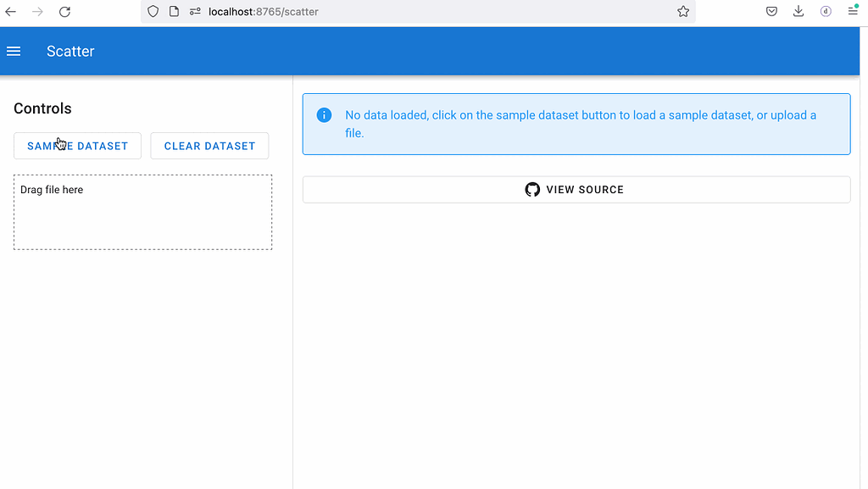The height and width of the screenshot is (489, 868).
Task: Click the Scatter title in the app bar
Action: pos(70,51)
